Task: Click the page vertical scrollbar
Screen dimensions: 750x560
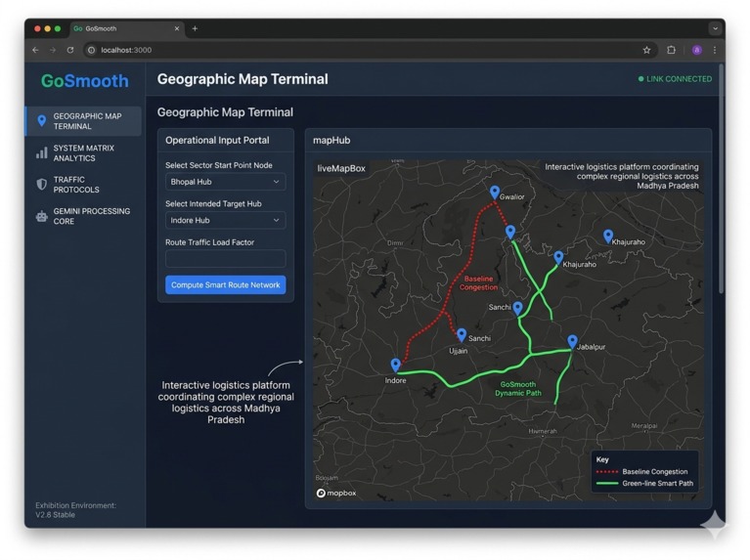Action: (x=722, y=179)
